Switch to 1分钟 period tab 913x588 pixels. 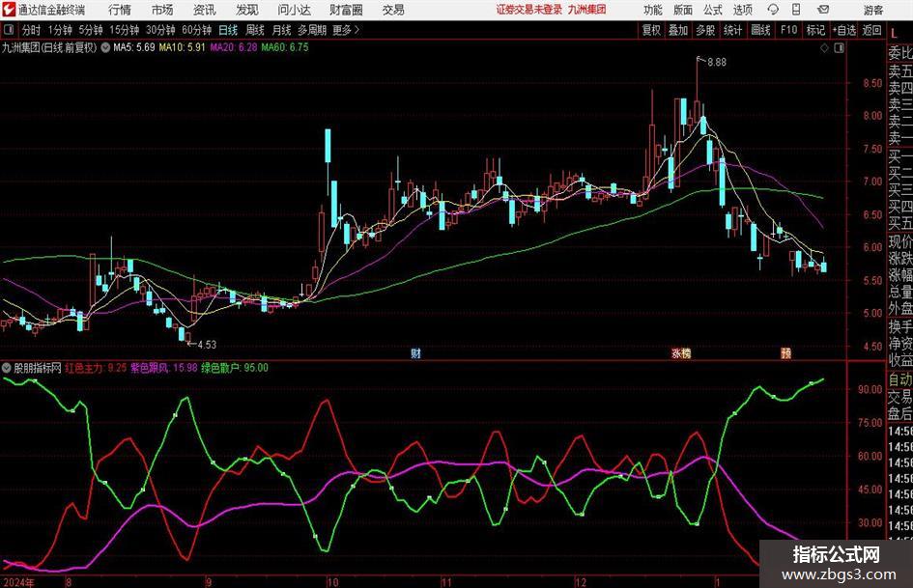pos(60,30)
